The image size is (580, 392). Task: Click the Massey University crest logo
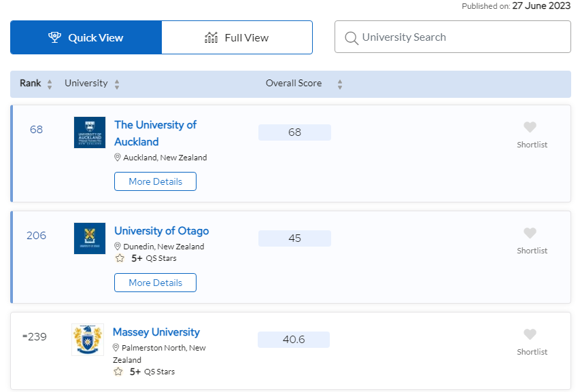[x=88, y=340]
